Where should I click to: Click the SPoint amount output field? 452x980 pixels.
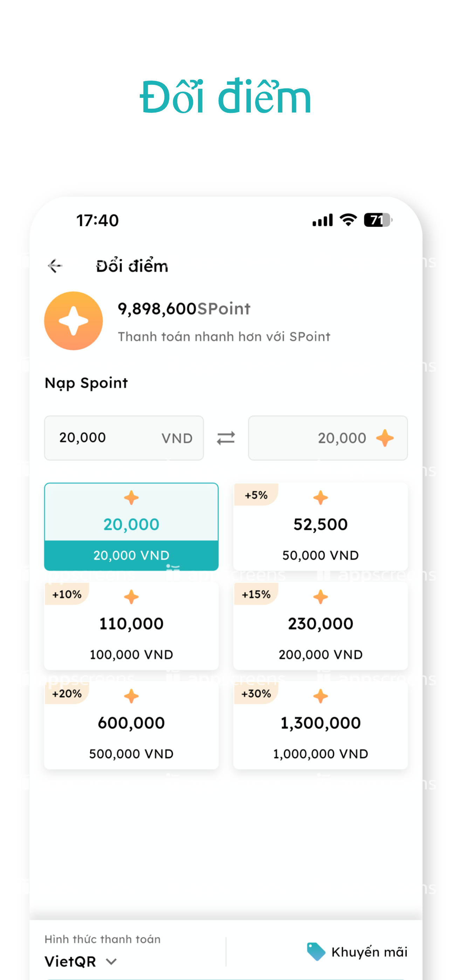pyautogui.click(x=328, y=438)
